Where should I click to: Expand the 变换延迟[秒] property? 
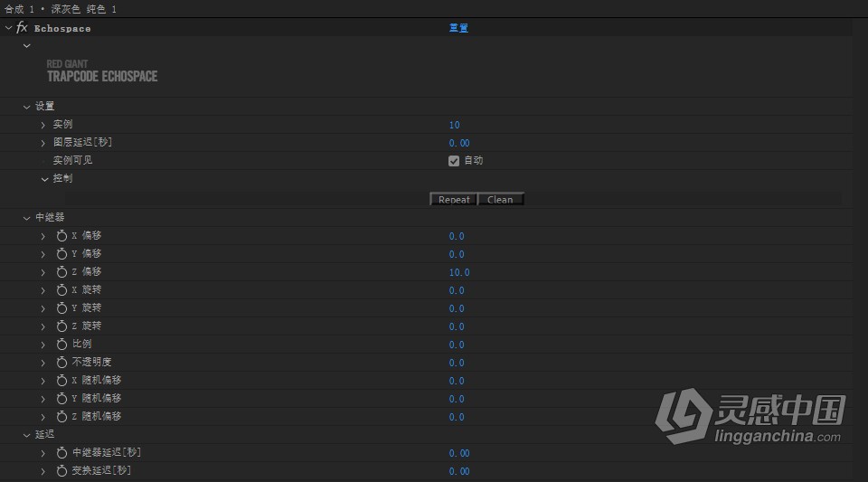pyautogui.click(x=43, y=471)
